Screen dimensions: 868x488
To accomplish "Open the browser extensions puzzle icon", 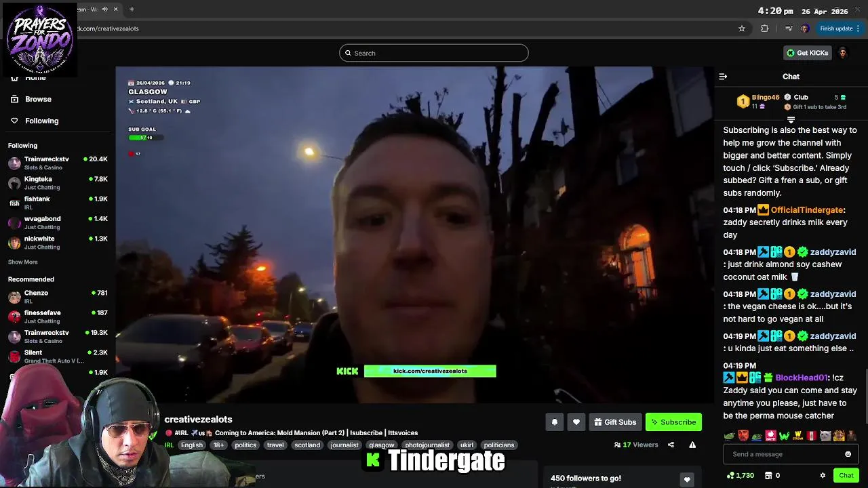I will pyautogui.click(x=765, y=28).
